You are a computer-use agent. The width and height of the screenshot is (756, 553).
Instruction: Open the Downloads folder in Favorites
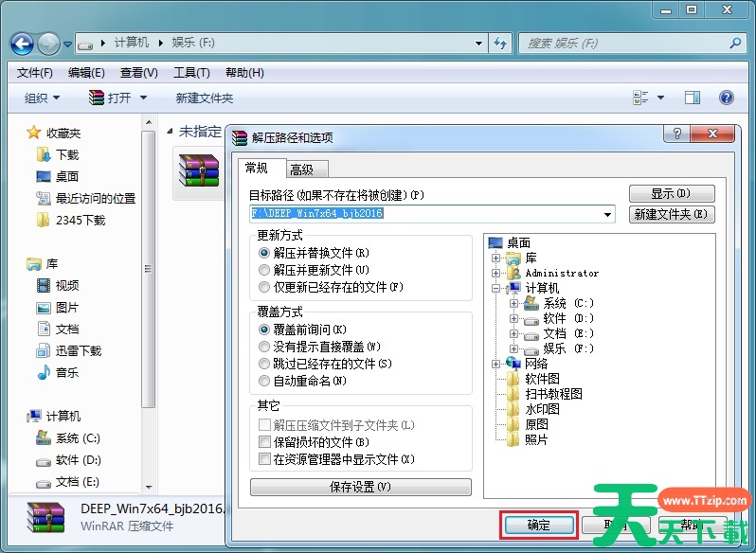point(66,154)
